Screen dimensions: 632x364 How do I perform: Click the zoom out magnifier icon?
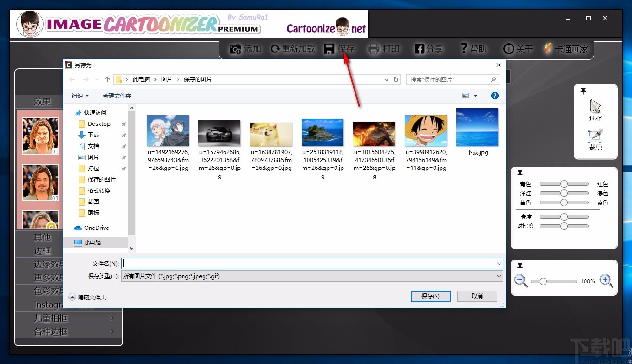click(x=521, y=281)
